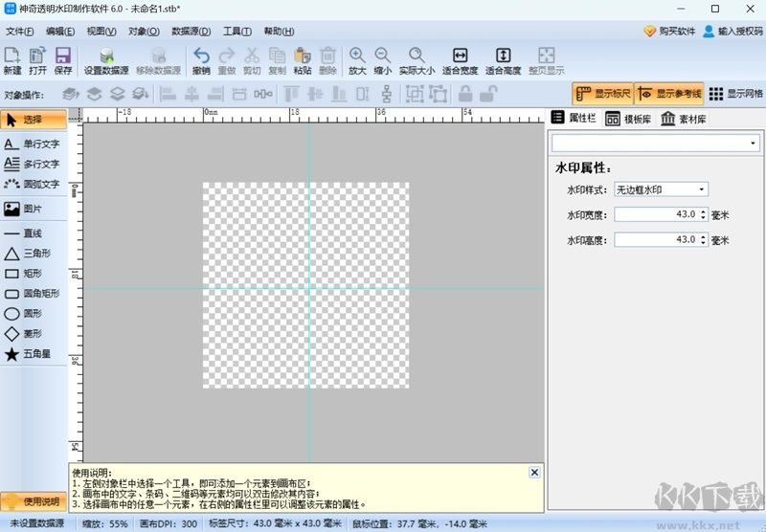Open 设置数据源 data source settings

tap(105, 60)
